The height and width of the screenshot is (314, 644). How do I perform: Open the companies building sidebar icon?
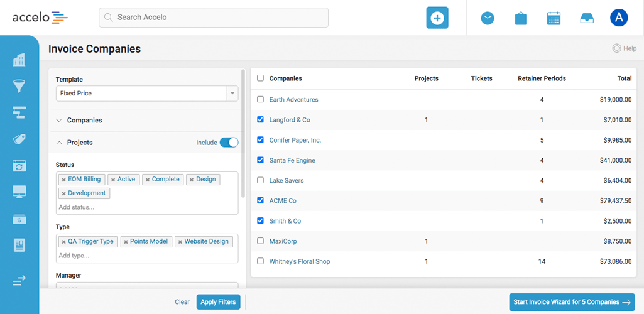pos(19,60)
